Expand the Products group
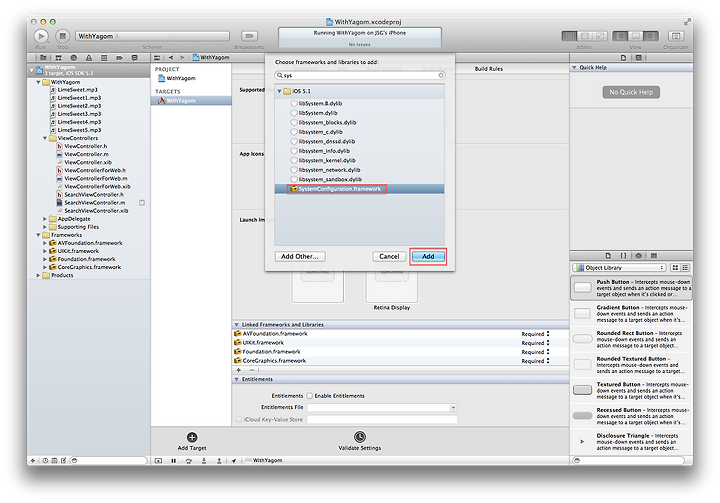This screenshot has height=503, width=720. coord(39,275)
